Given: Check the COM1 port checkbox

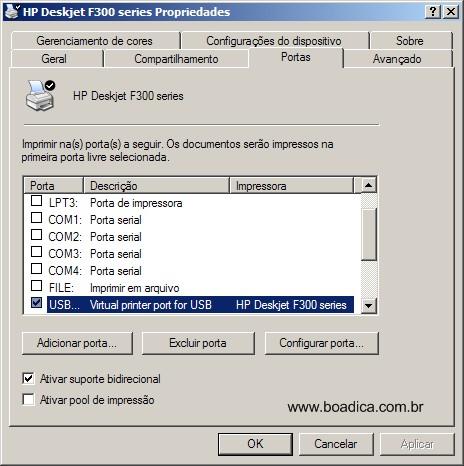Looking at the screenshot, I should (x=36, y=218).
